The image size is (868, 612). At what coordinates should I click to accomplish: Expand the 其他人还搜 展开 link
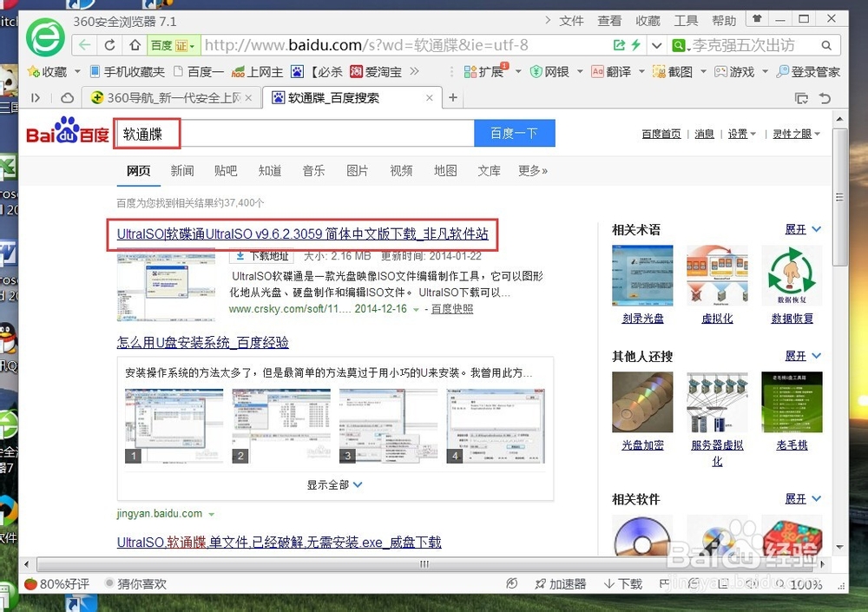coord(803,356)
